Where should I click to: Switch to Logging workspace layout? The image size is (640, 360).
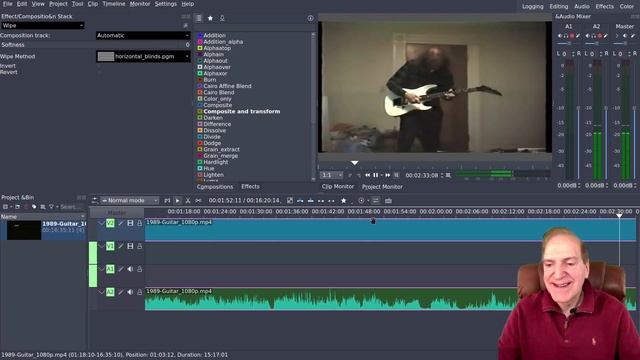533,6
